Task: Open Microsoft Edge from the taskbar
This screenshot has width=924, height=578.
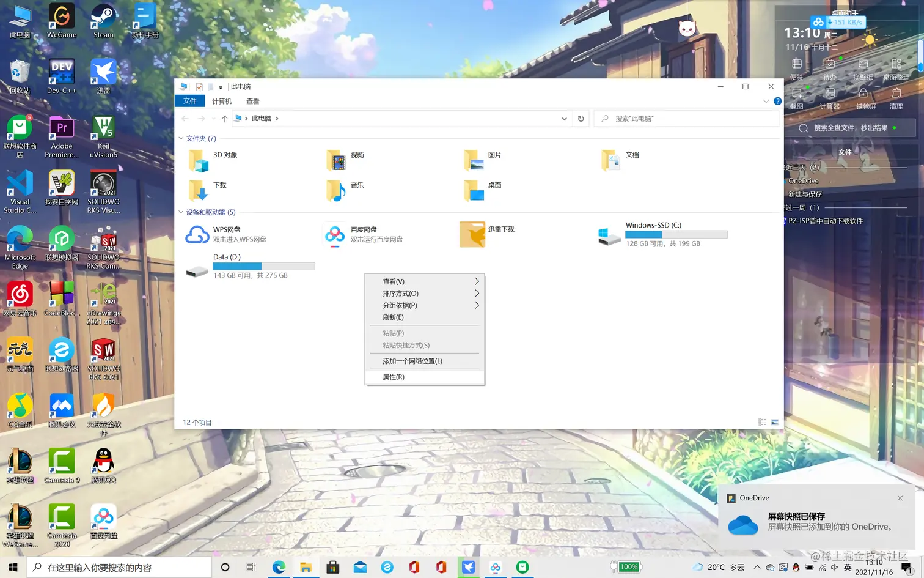Action: point(279,567)
